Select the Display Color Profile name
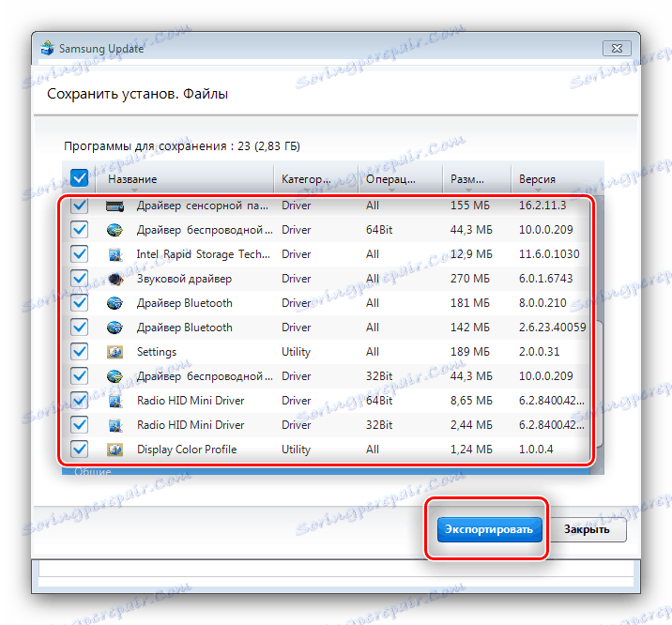This screenshot has height=625, width=672. [x=187, y=450]
